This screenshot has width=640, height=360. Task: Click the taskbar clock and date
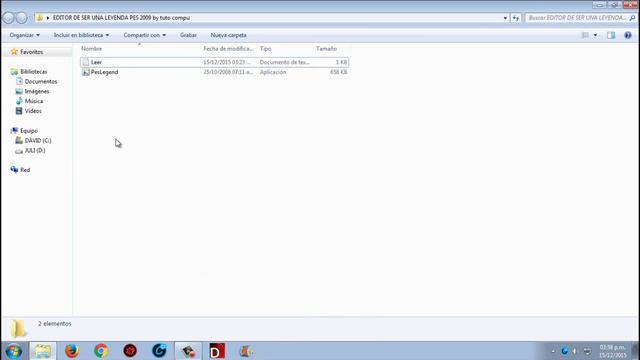[x=613, y=351]
